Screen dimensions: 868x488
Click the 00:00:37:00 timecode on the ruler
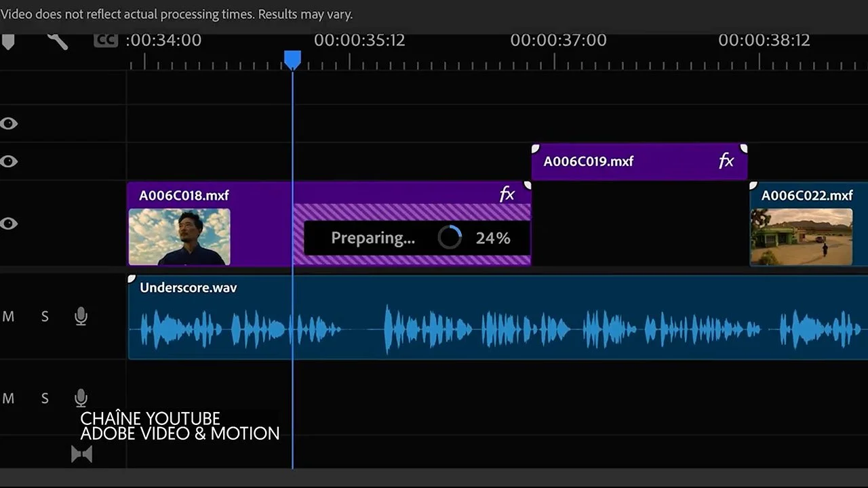click(x=558, y=41)
